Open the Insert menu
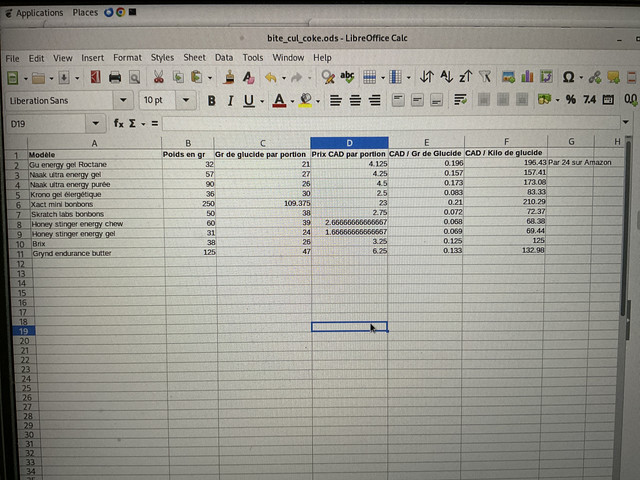Image resolution: width=640 pixels, height=480 pixels. (93, 58)
